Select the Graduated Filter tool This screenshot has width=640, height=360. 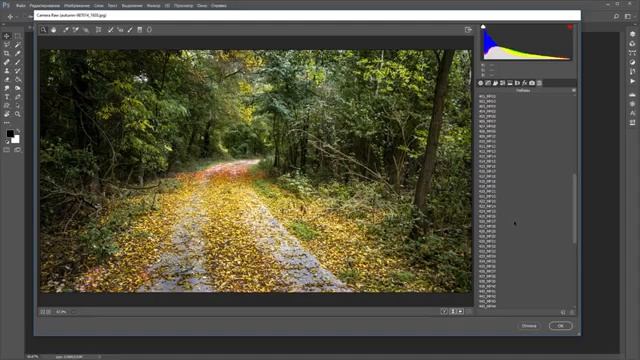140,30
